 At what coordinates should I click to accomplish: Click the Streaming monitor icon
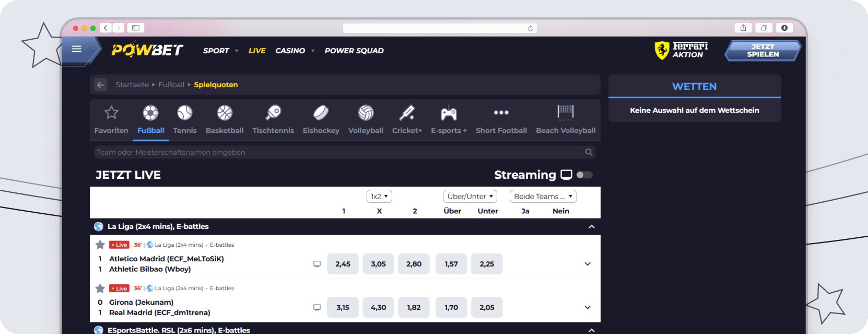[x=566, y=175]
